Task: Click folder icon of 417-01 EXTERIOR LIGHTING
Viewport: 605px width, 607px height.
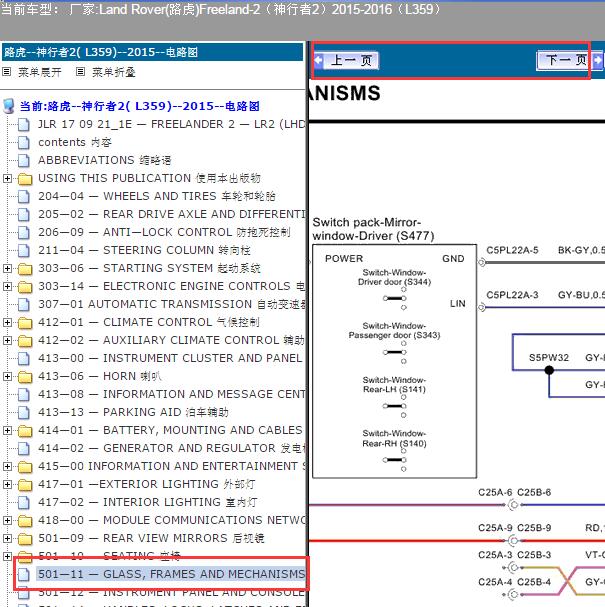Action: (25, 485)
